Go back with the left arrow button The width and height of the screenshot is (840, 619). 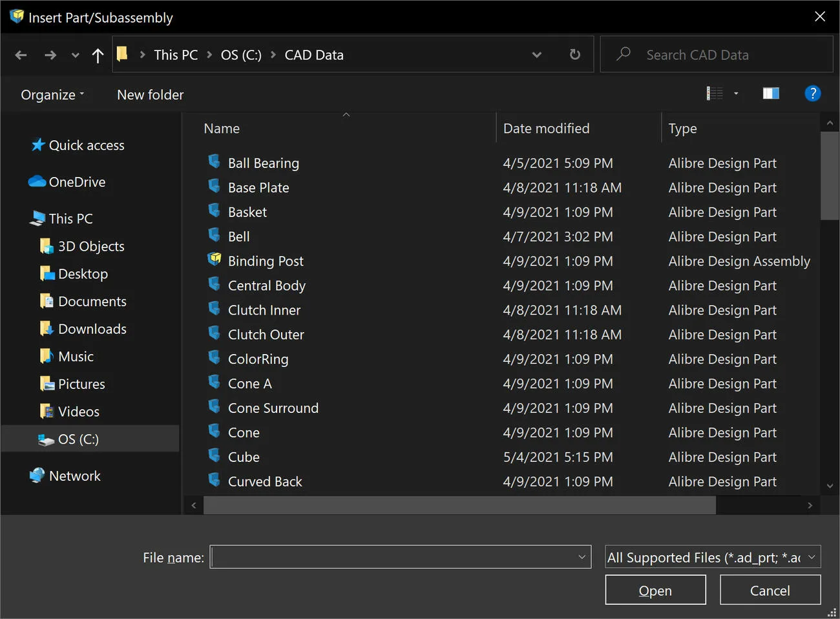(21, 55)
